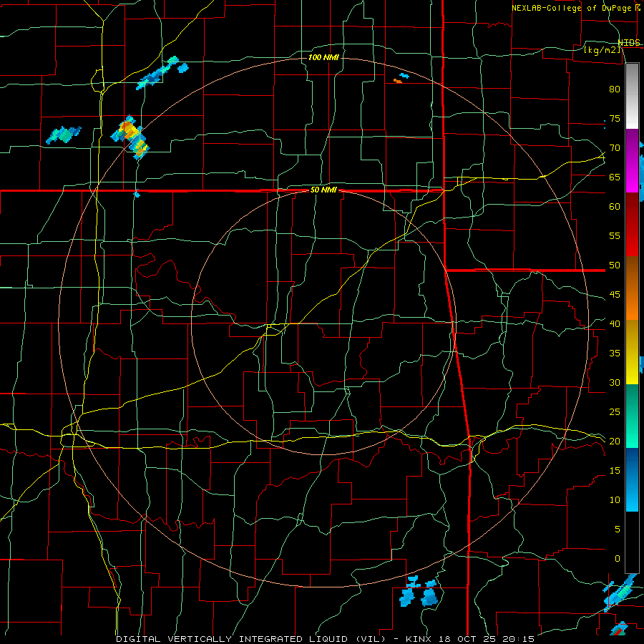Pick the white-gray segment of the color bar
This screenshot has height=644, width=644.
click(632, 96)
